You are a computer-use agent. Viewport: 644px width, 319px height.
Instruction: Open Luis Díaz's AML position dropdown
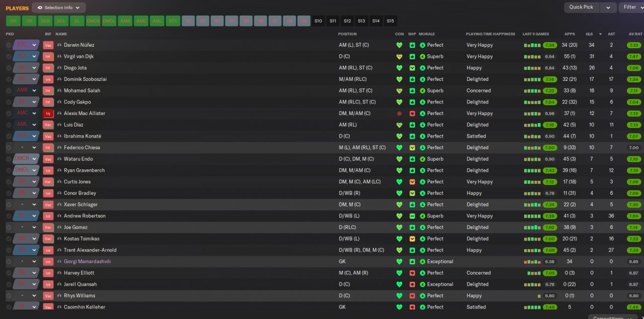(27, 125)
